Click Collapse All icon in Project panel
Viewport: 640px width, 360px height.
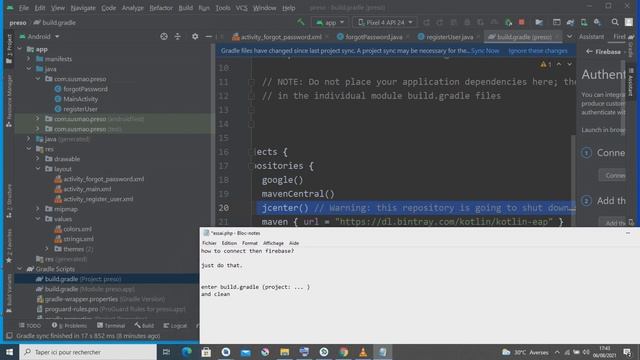coord(178,36)
